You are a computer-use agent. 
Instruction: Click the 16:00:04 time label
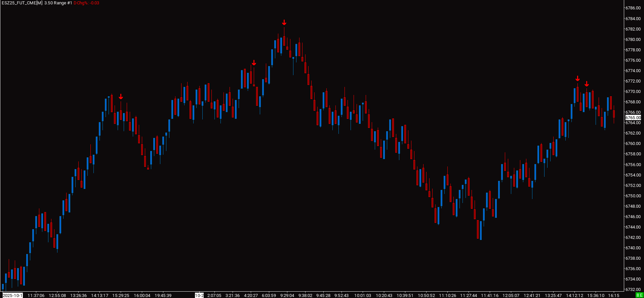coord(142,295)
